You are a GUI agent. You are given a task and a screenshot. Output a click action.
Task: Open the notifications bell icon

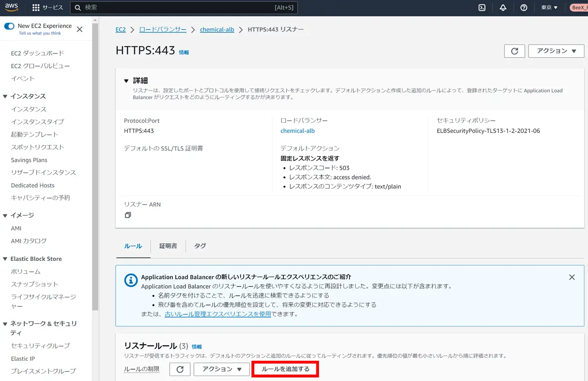coord(503,8)
